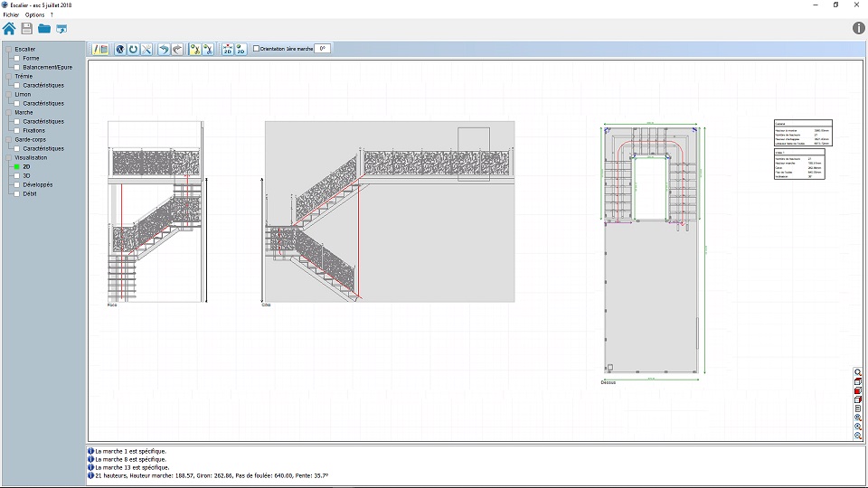Open the Options menu

coord(34,15)
